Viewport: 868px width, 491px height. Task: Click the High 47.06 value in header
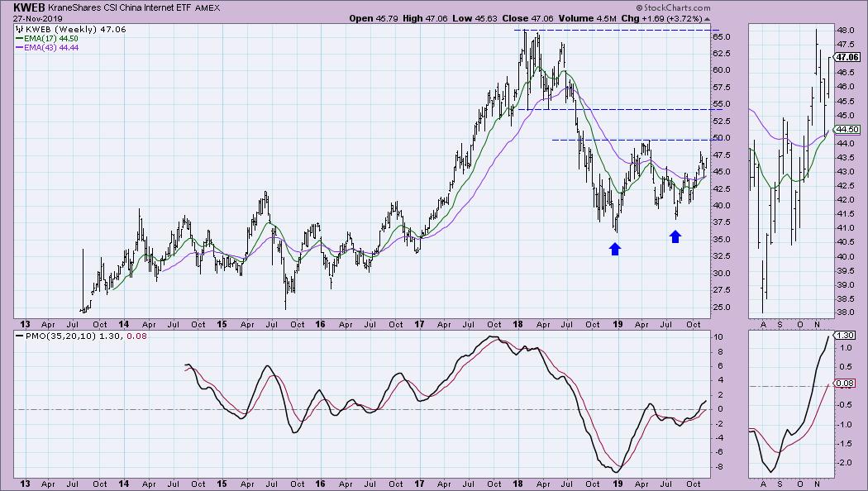click(425, 18)
